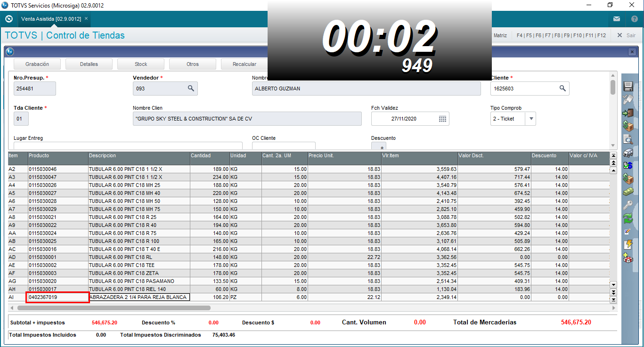The image size is (644, 347).
Task: Click the checklist with dollar sign icon
Action: (628, 165)
